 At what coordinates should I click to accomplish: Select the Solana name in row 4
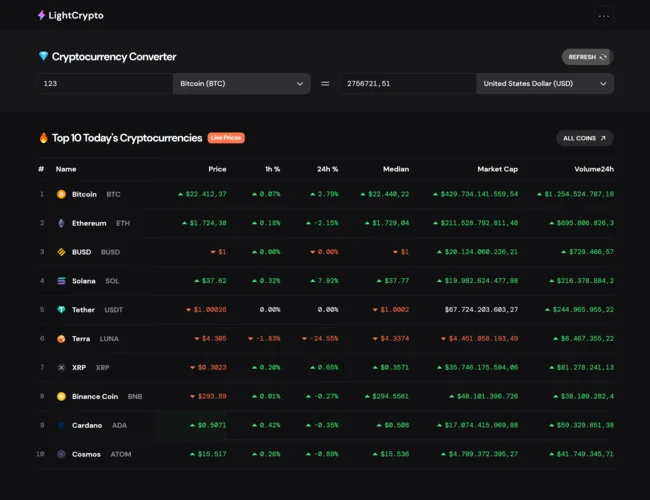(84, 281)
